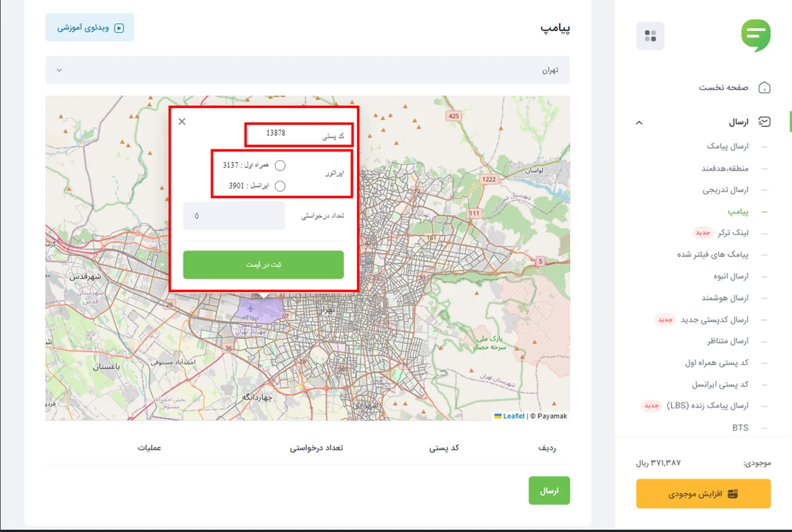Open ارسال هوشمند menu item
The height and width of the screenshot is (532, 792).
click(x=725, y=298)
